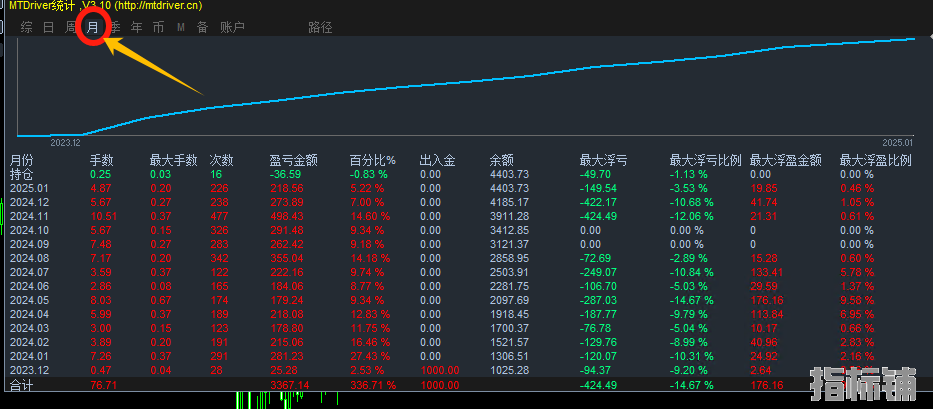Select the 日 daily statistics tab
The width and height of the screenshot is (933, 409).
(x=49, y=28)
